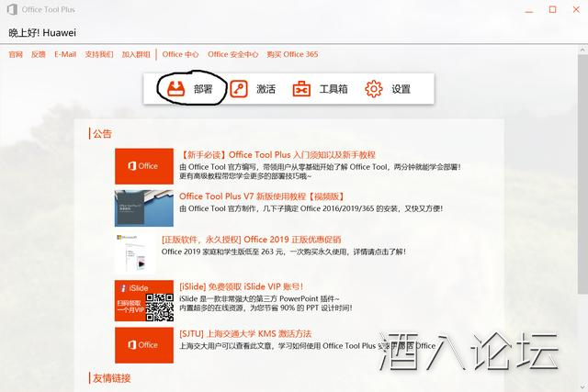Click the 激活 key icon
This screenshot has height=392, width=588.
[239, 89]
